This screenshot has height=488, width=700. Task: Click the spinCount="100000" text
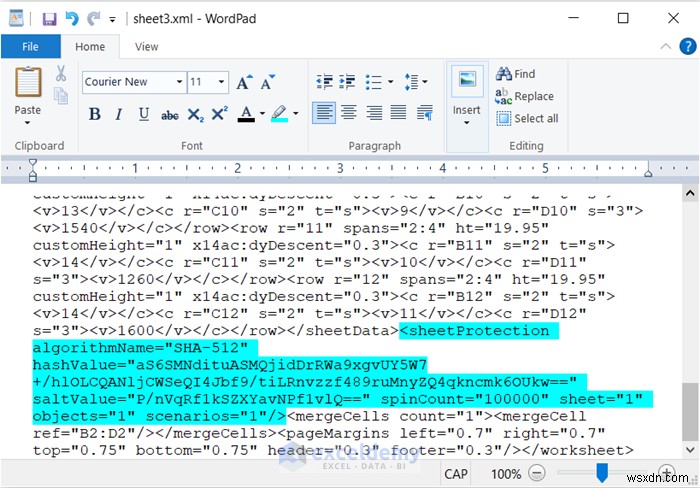(x=465, y=399)
